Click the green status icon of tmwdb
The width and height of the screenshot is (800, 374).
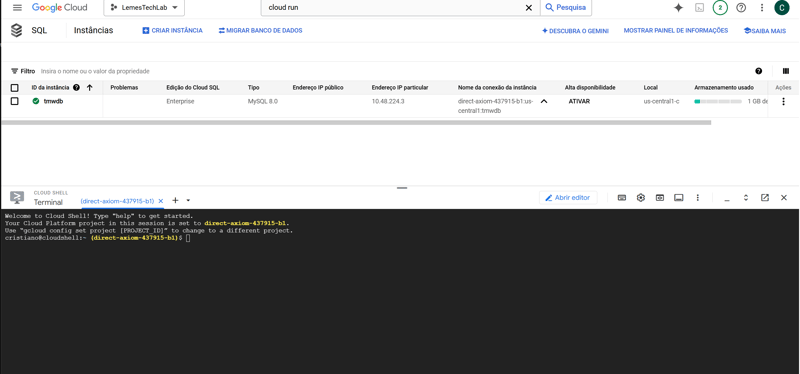36,102
